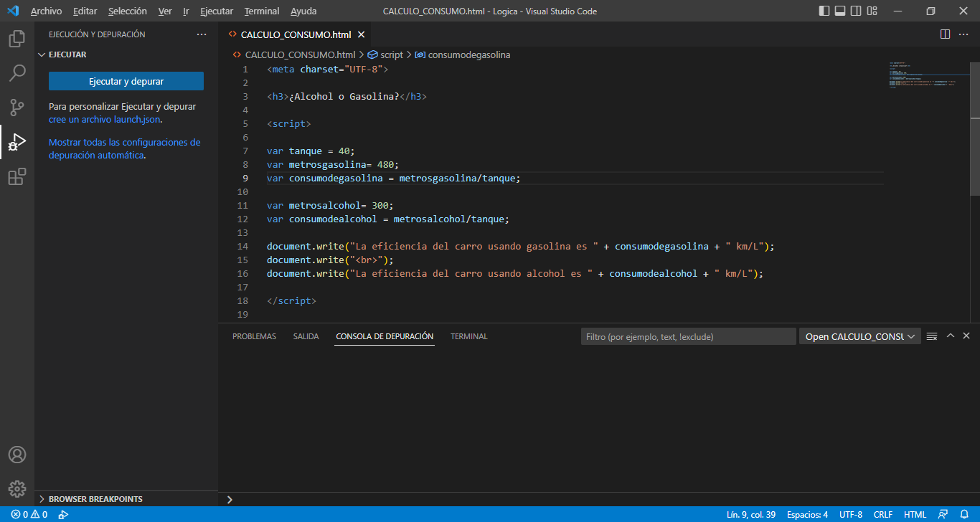The height and width of the screenshot is (522, 980).
Task: Toggle the secondary side bar layout icon
Action: coord(856,11)
